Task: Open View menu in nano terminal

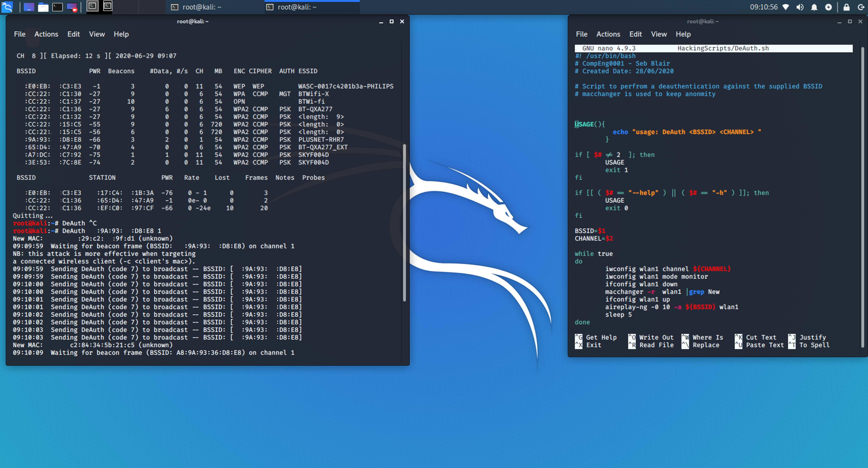Action: pyautogui.click(x=659, y=34)
